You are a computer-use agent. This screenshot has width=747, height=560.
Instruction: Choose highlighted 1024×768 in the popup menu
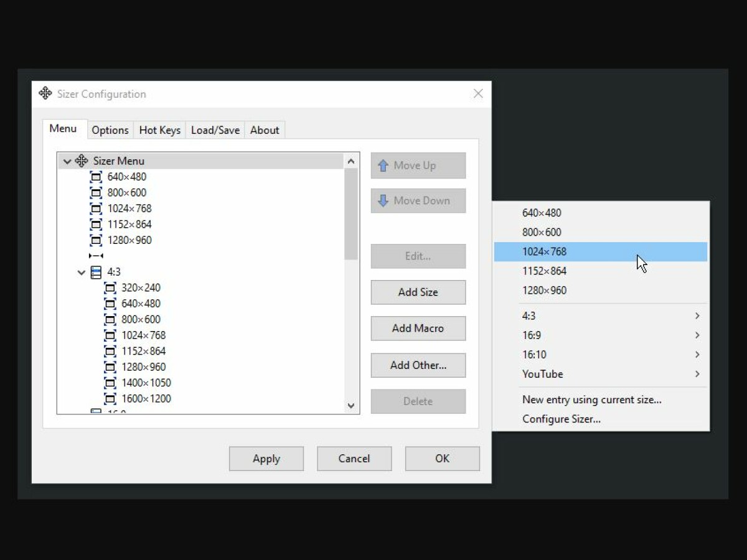coord(601,251)
